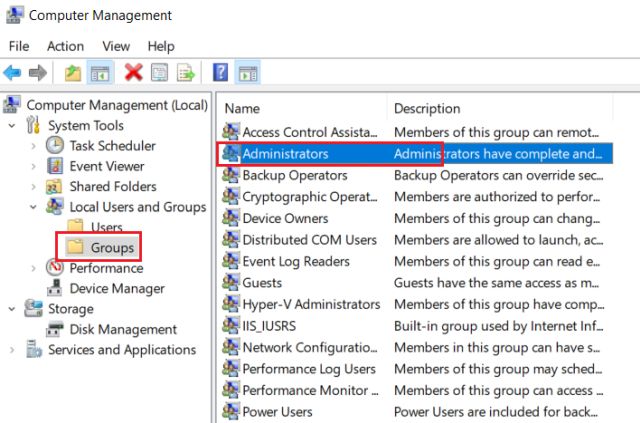Collapse the System Tools node

[x=12, y=125]
